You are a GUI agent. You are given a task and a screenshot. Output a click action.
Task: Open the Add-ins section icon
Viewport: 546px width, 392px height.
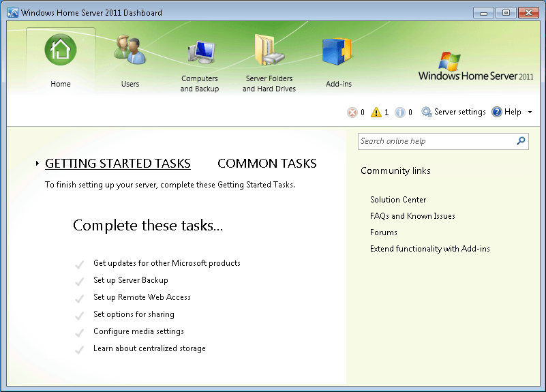tap(337, 51)
